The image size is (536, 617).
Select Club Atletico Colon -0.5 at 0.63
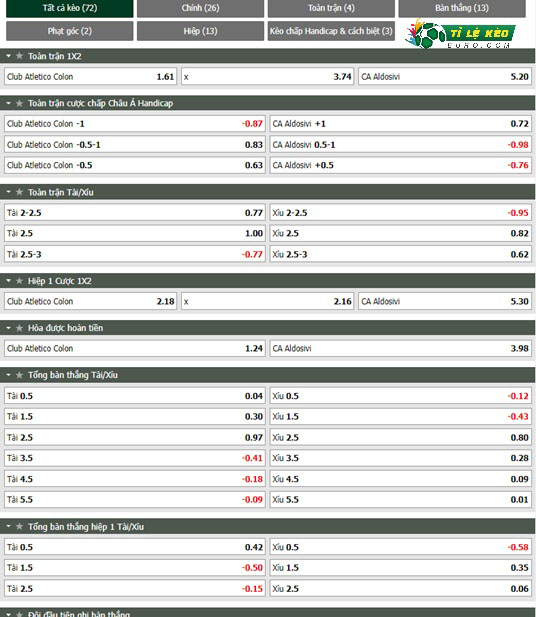click(135, 165)
